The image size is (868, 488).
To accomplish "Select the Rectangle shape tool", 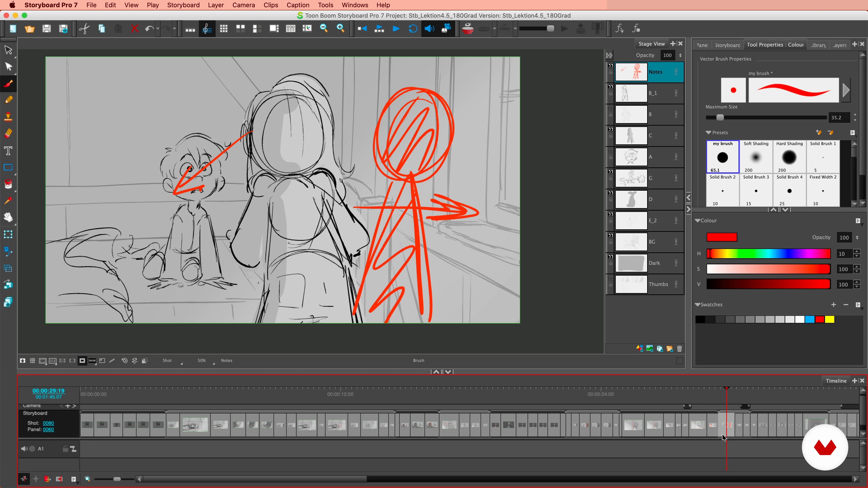I will (8, 167).
